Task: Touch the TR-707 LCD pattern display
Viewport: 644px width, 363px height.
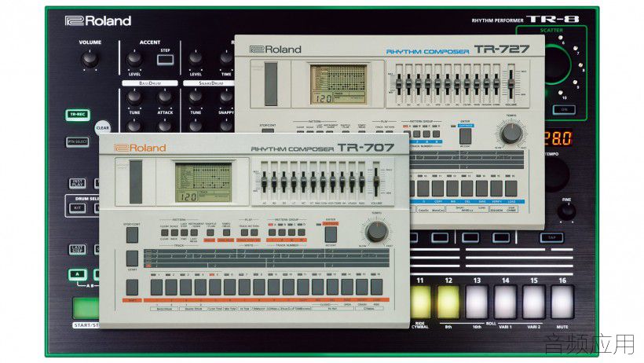Action: pyautogui.click(x=203, y=182)
